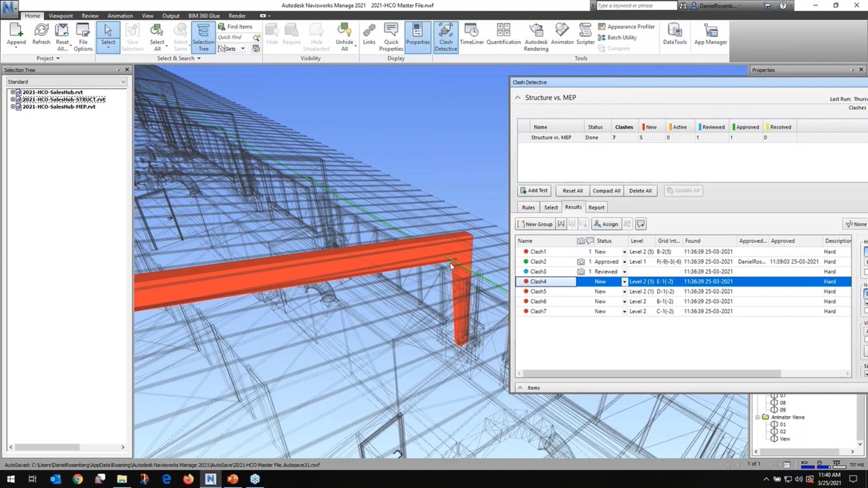Expand the Items section of Clash Detective

[520, 387]
